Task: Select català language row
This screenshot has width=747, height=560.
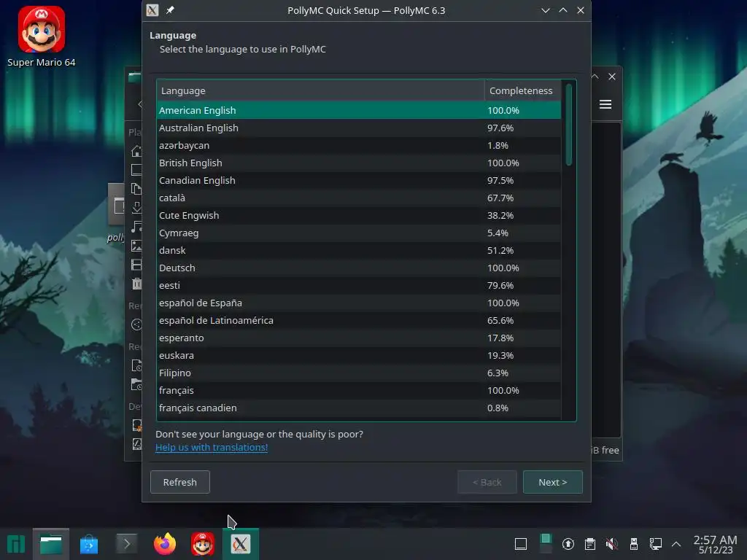Action: coord(359,198)
